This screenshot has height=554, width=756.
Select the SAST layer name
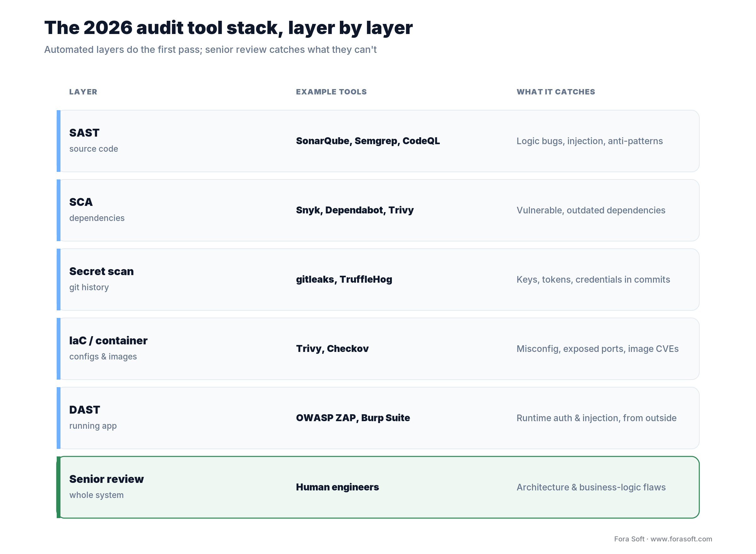pyautogui.click(x=84, y=133)
